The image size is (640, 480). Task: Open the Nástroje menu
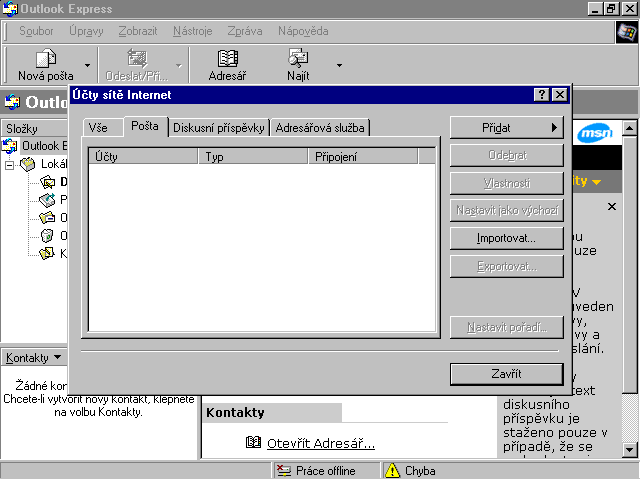pyautogui.click(x=192, y=31)
